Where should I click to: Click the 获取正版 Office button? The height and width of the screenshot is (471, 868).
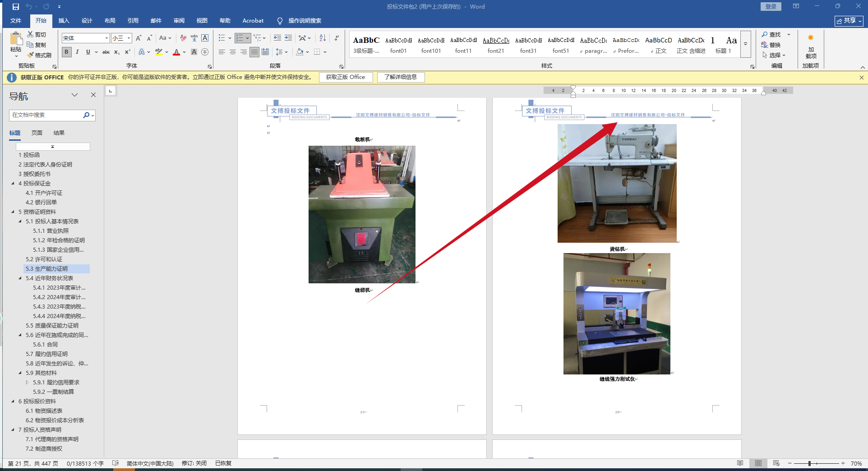(346, 77)
